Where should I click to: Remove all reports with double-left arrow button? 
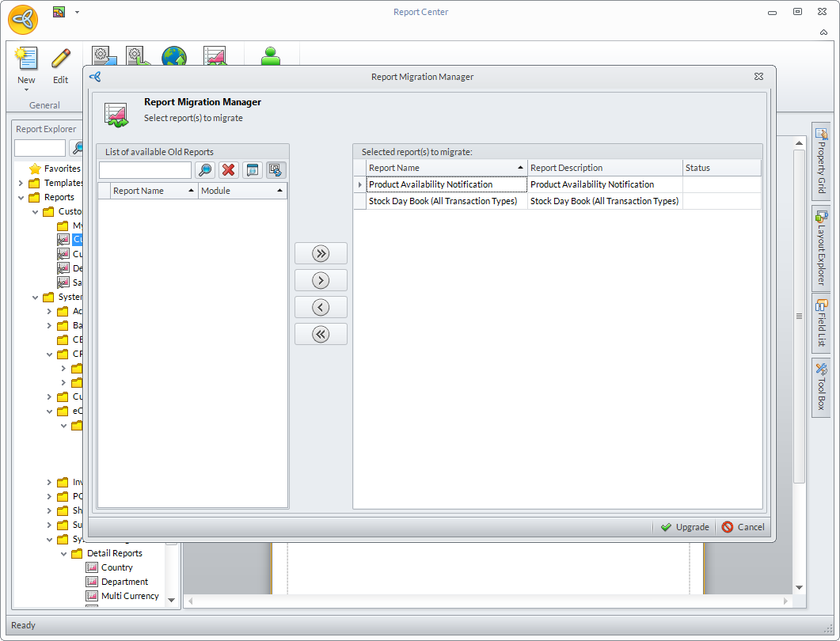(x=321, y=334)
